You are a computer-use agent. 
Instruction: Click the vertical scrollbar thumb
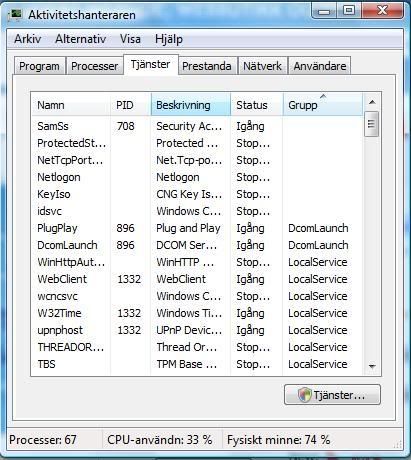click(x=372, y=124)
